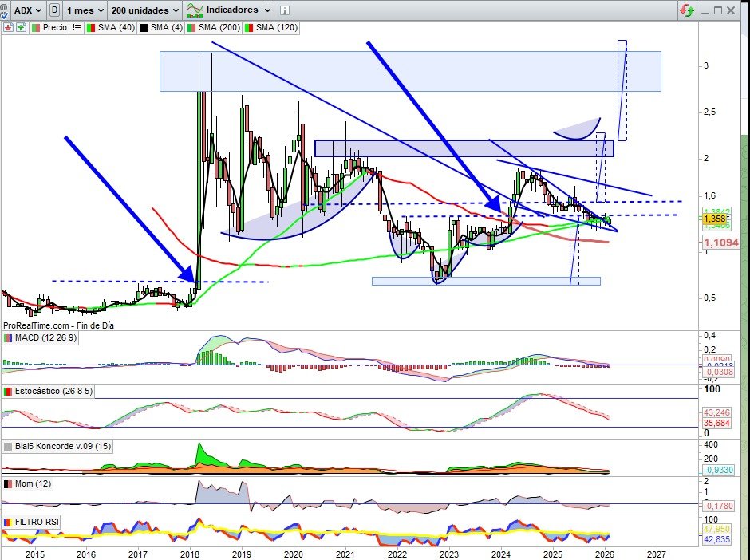Click the red down-arrow icon in indicator bar
The image size is (750, 560).
point(8,27)
